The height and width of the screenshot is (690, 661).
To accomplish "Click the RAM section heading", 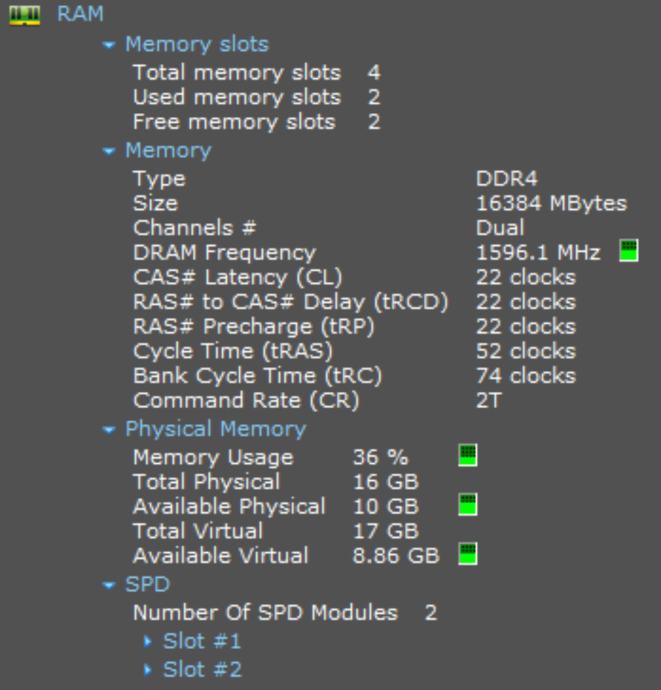I will coord(80,16).
